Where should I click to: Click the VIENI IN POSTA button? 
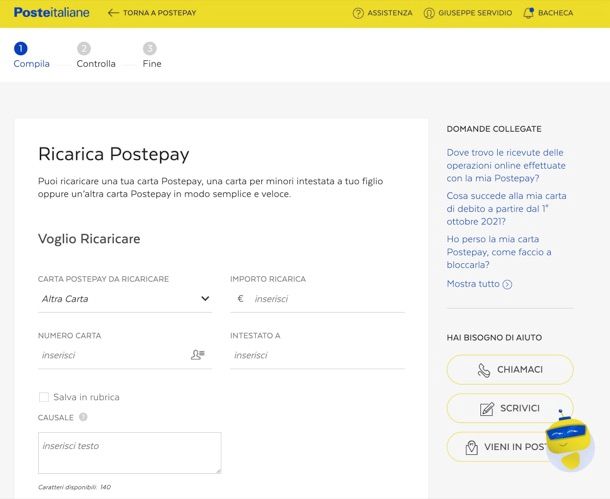510,447
